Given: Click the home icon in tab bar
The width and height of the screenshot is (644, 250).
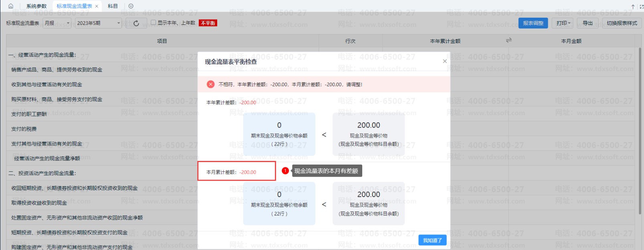Looking at the screenshot, I should 10,6.
